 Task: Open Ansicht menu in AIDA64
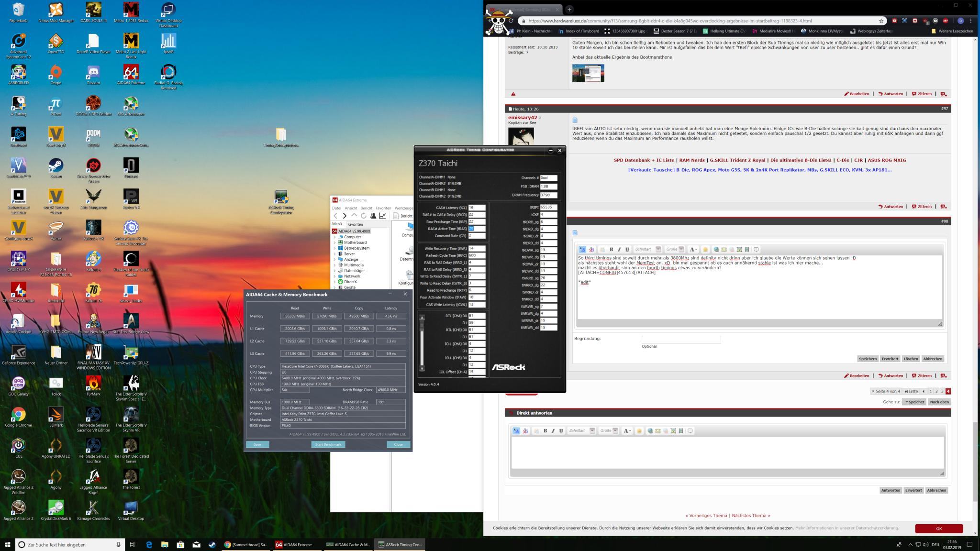[x=351, y=208]
